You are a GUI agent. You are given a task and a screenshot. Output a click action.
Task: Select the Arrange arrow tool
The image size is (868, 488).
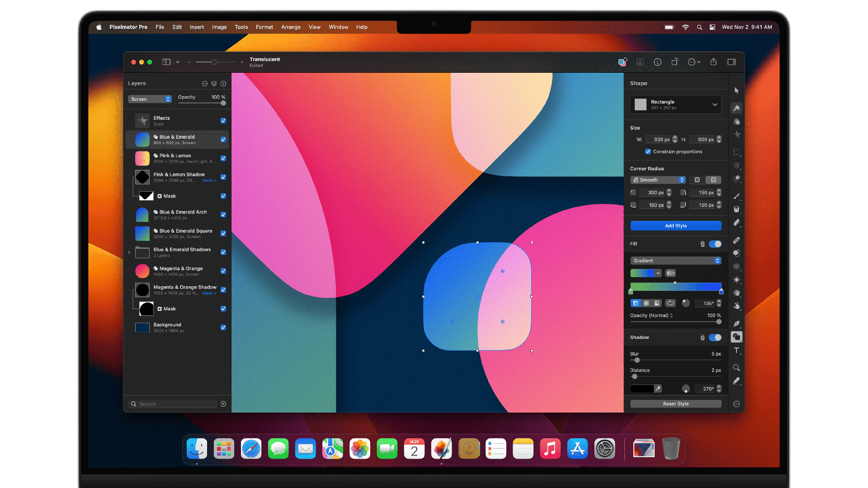[736, 91]
